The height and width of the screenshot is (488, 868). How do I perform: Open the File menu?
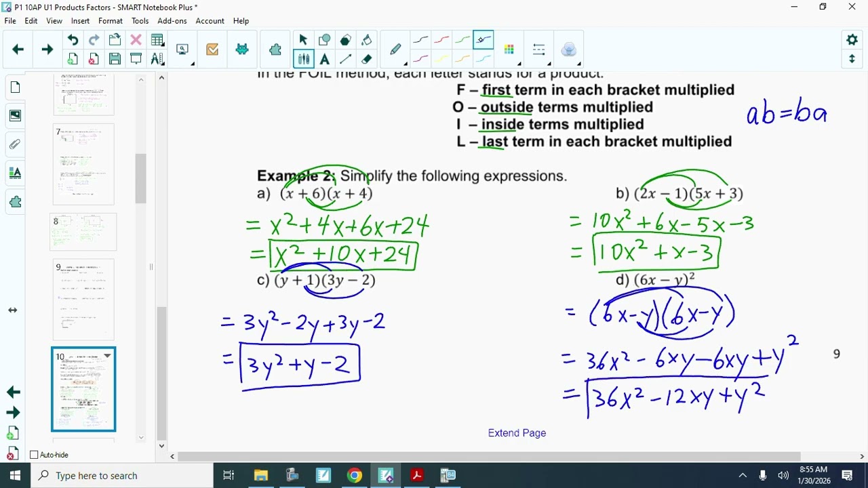pyautogui.click(x=10, y=21)
